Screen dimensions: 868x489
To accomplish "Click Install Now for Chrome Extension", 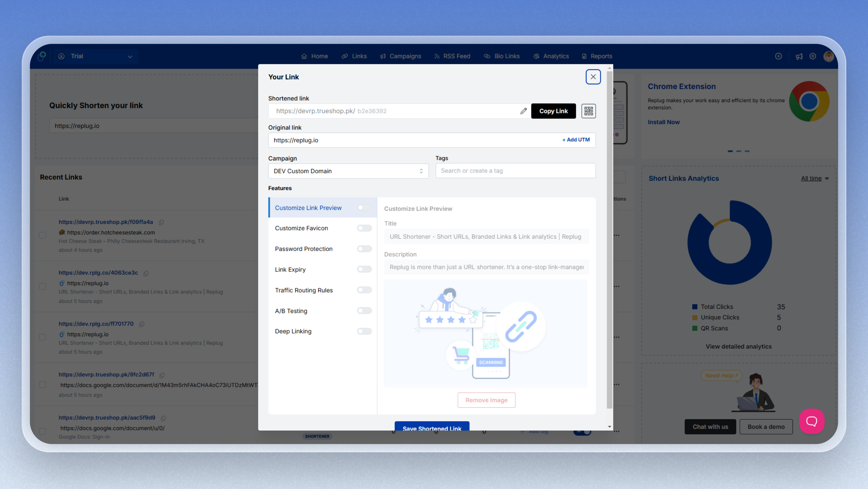I will point(663,122).
